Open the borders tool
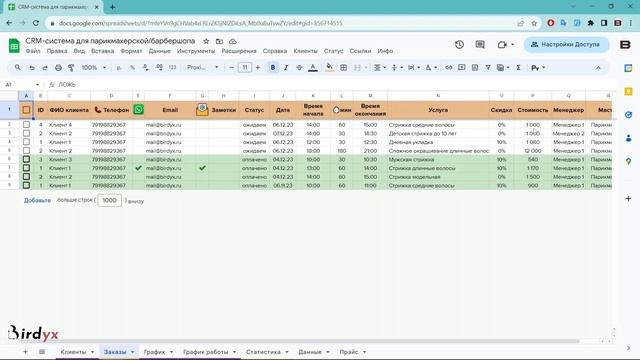This screenshot has height=360, width=640. coord(344,68)
